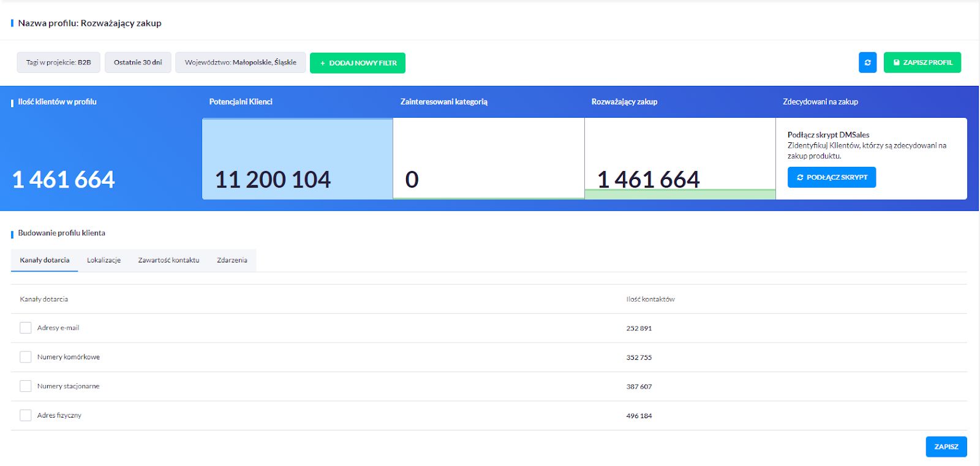Tick the Adresy e-mail checkbox
This screenshot has width=980, height=466.
point(26,328)
